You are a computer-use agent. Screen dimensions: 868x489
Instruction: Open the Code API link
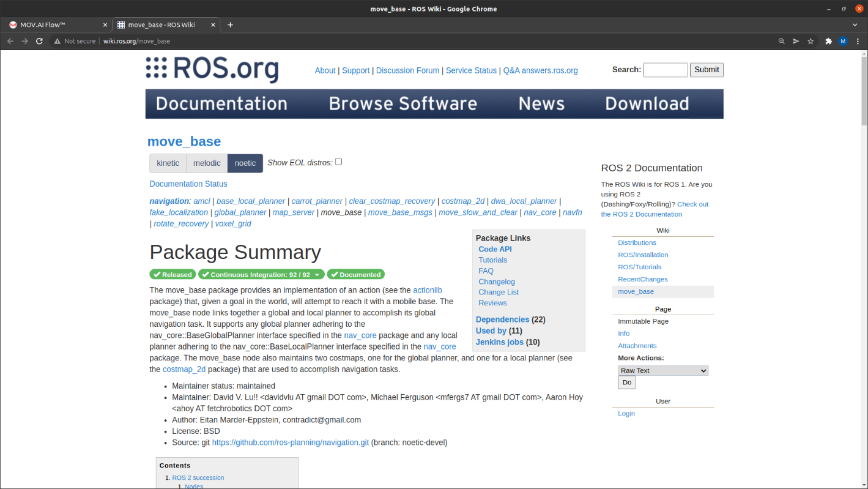pyautogui.click(x=495, y=249)
